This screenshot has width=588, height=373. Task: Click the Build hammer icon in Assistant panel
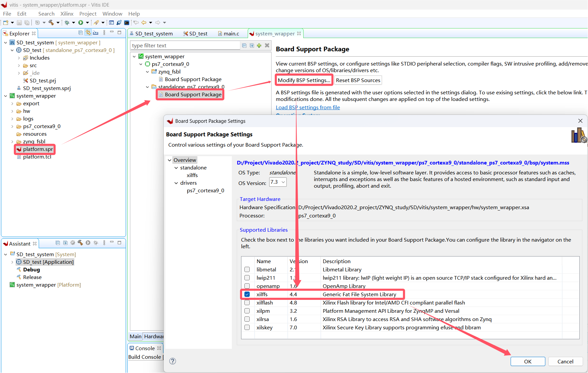(80, 243)
